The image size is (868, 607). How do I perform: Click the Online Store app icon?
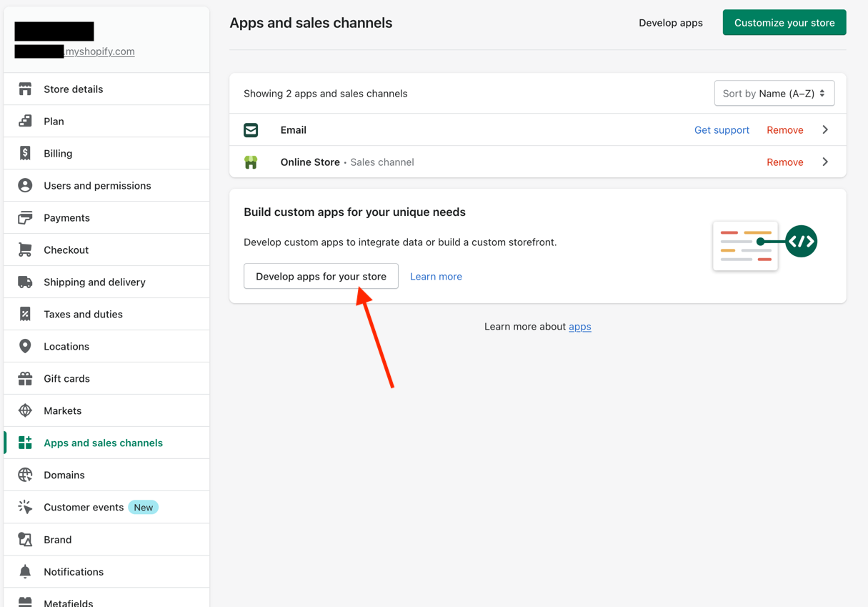tap(251, 162)
